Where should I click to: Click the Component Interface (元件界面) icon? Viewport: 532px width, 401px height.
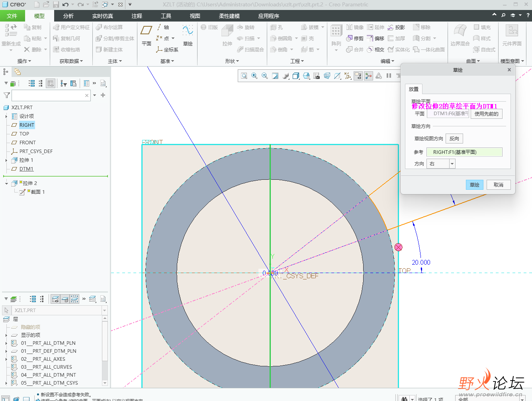tap(512, 35)
